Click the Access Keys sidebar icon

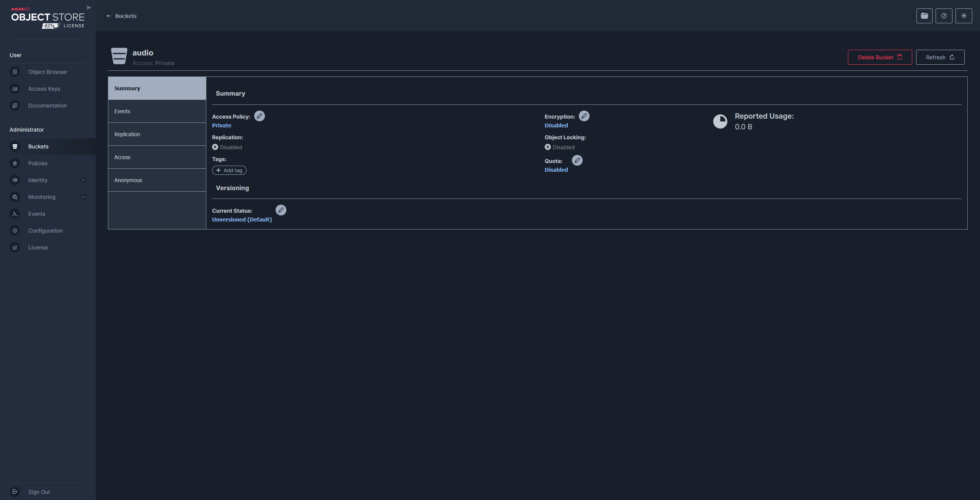[x=15, y=89]
